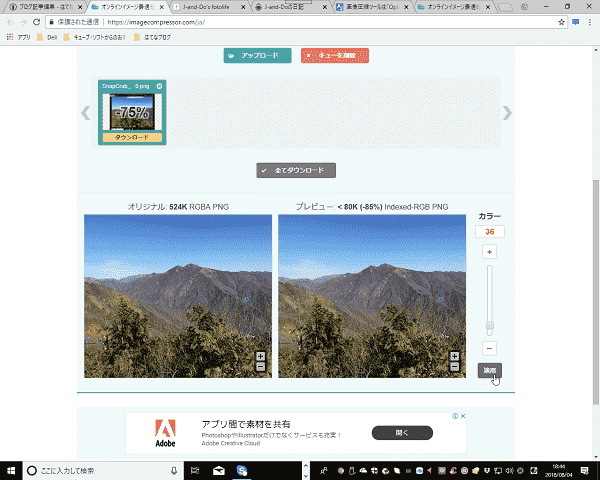Open the Chrome three-dot menu
600x480 pixels.
(x=590, y=22)
